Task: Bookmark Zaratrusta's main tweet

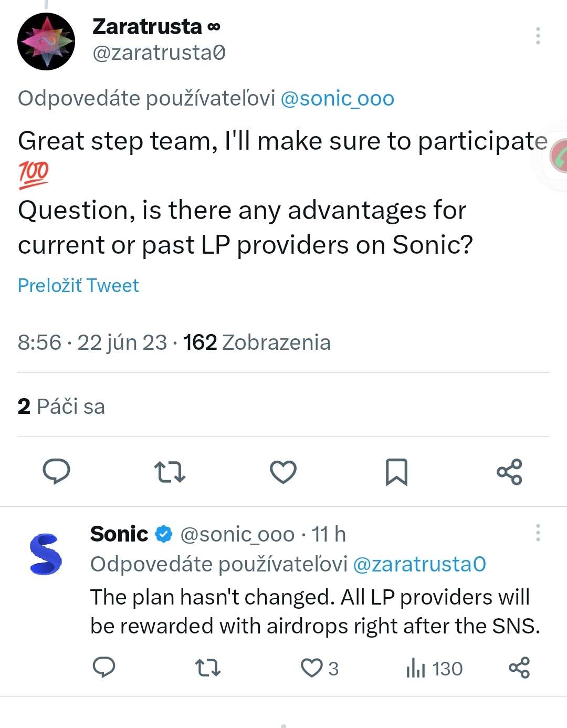Action: tap(396, 472)
